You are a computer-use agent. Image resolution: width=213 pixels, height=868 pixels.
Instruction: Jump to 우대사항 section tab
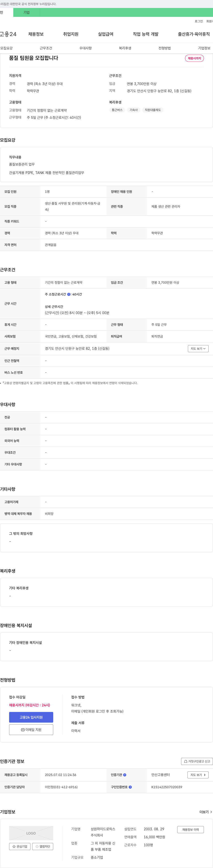tap(86, 48)
